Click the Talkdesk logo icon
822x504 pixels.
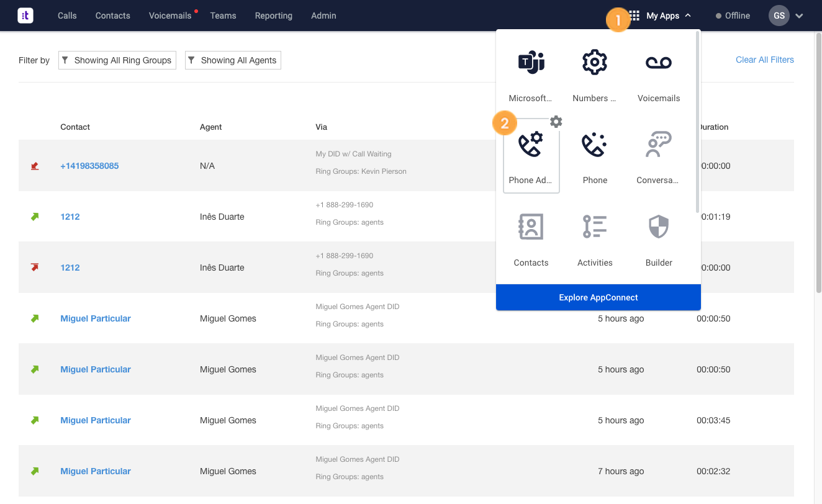pyautogui.click(x=25, y=16)
